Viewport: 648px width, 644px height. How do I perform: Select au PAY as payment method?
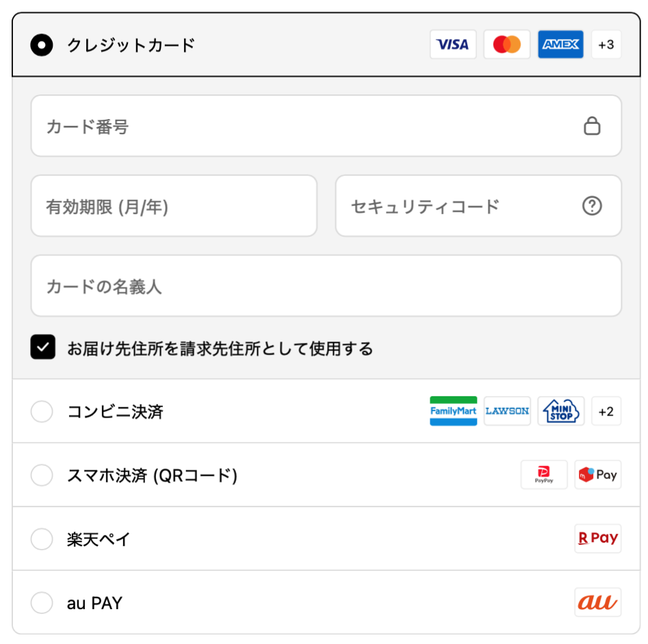[42, 603]
